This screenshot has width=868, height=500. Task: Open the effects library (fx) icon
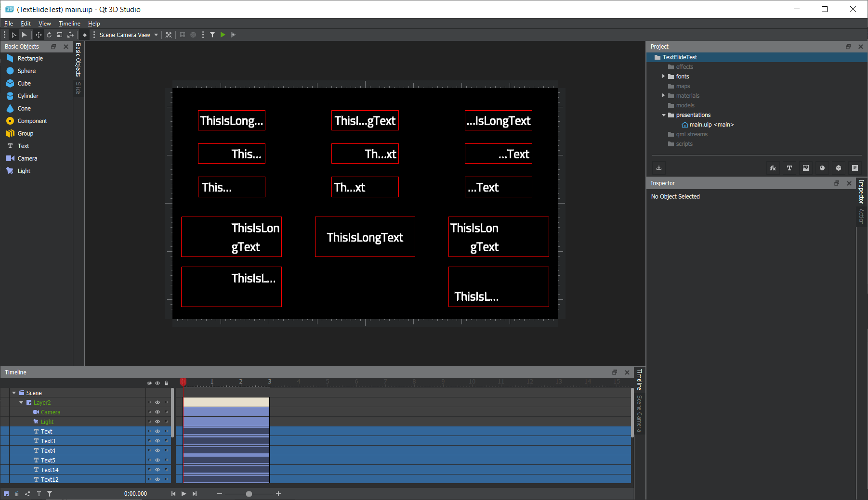point(773,168)
